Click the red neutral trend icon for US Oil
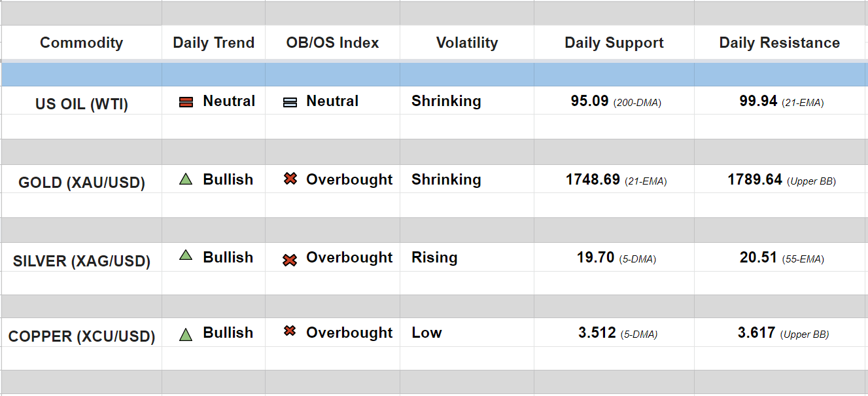The width and height of the screenshot is (868, 396). pyautogui.click(x=186, y=102)
